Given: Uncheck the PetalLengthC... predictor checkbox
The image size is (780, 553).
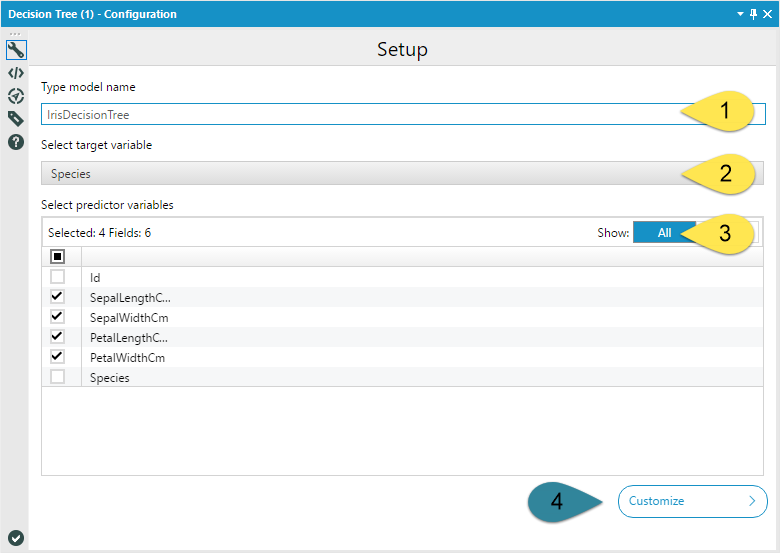Looking at the screenshot, I should pyautogui.click(x=58, y=337).
